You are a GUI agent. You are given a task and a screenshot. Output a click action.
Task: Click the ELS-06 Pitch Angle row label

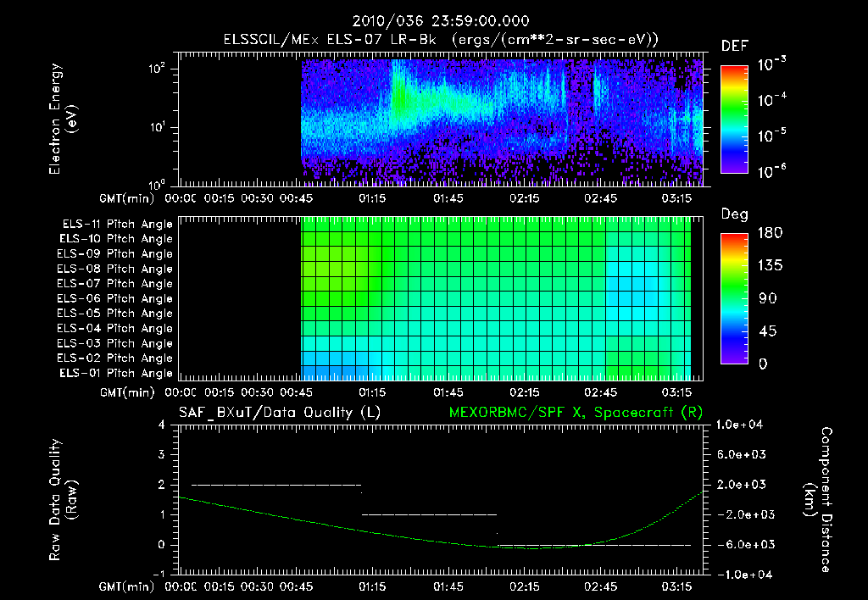115,298
